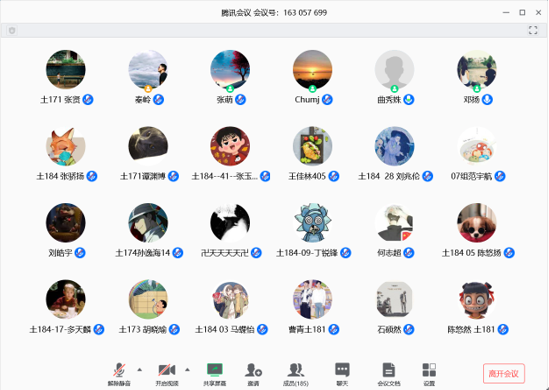
Task: Open meeting documents (会议文档)
Action: [389, 374]
